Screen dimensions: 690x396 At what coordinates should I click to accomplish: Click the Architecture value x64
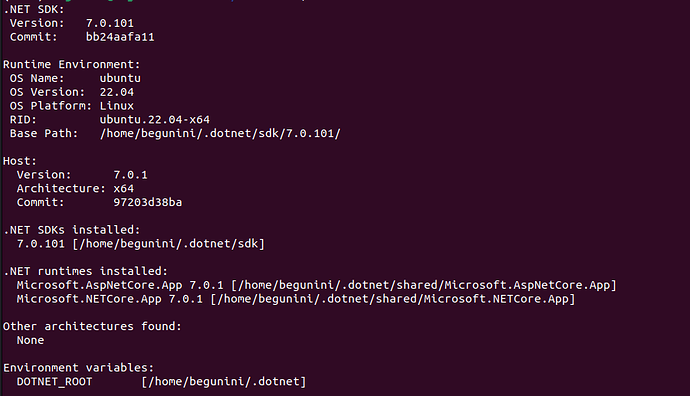tap(124, 189)
